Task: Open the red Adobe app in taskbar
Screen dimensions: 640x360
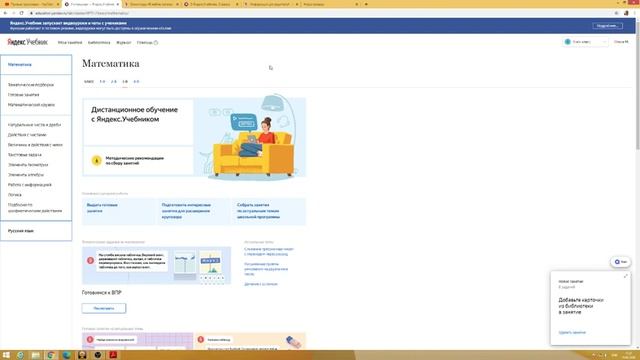Action: tap(113, 355)
